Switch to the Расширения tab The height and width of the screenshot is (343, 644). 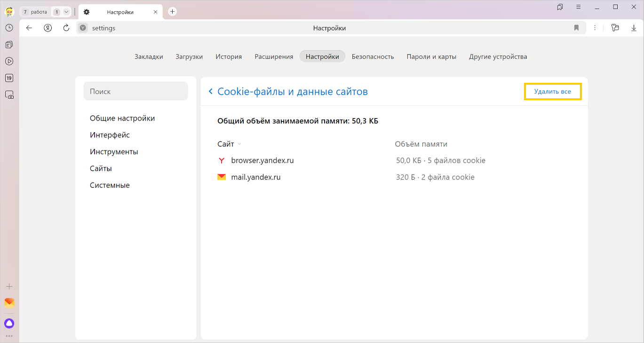274,56
